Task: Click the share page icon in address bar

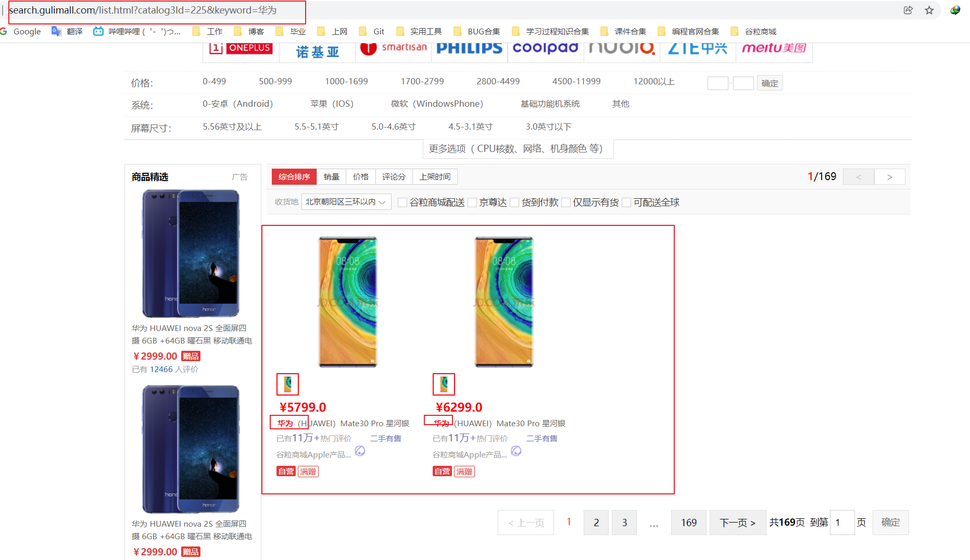Action: tap(908, 10)
